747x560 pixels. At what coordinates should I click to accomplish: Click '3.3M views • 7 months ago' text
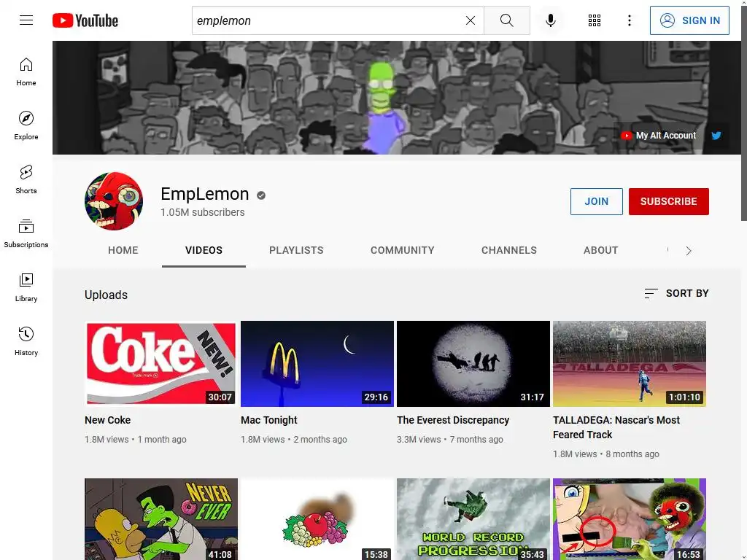pyautogui.click(x=449, y=440)
